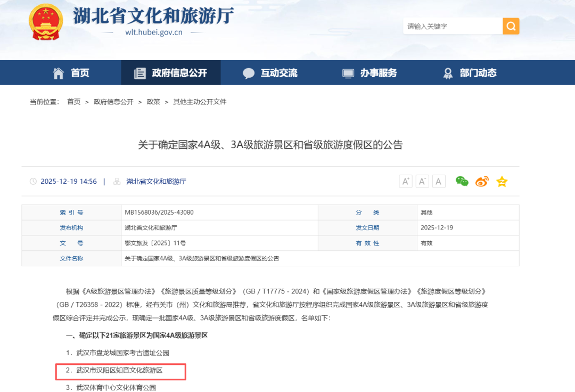This screenshot has width=575, height=392.
Task: Click the badge icon beside 部门动态
Action: 448,72
